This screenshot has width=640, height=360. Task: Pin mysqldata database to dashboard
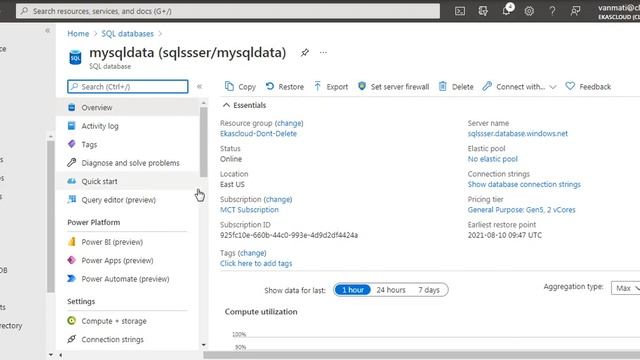[304, 53]
